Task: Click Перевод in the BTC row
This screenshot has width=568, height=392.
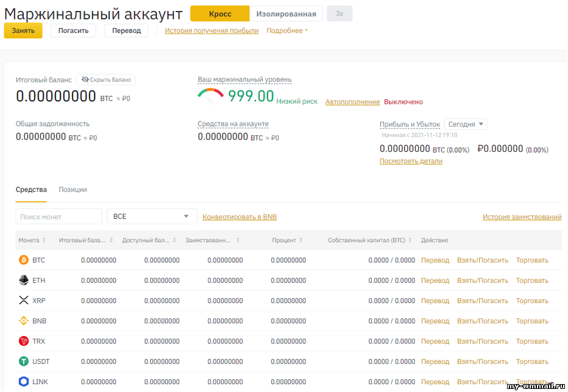Action: click(x=435, y=260)
